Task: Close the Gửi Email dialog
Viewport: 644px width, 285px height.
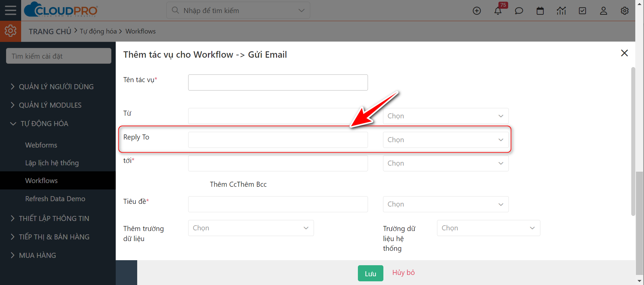Action: [624, 53]
